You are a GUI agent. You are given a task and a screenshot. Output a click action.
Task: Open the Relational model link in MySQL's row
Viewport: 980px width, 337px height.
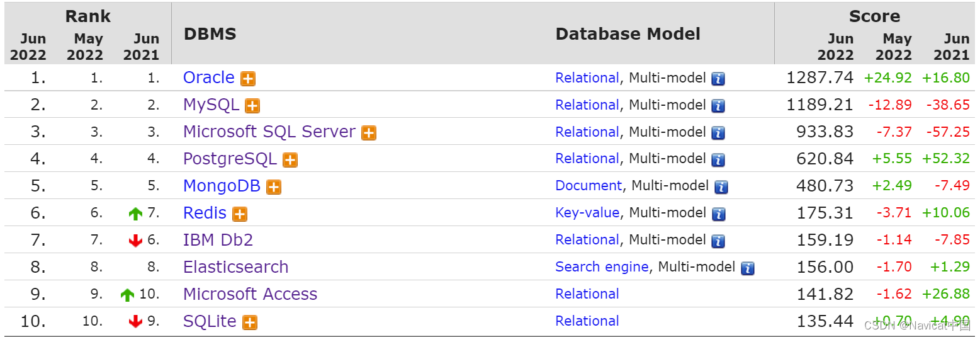pos(587,105)
